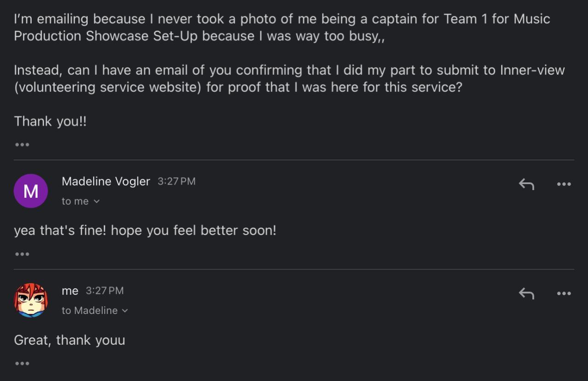The height and width of the screenshot is (381, 588).
Task: Click my red-haired profile avatar
Action: coord(31,300)
